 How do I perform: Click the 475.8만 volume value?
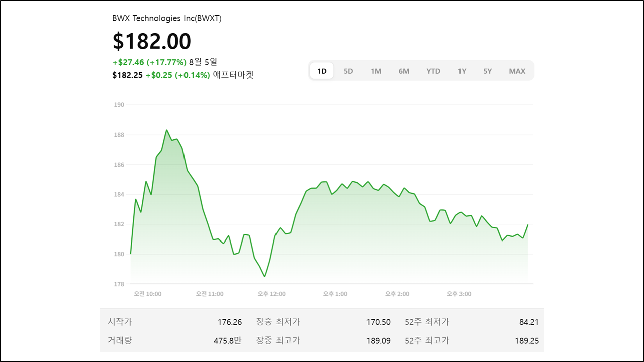227,340
